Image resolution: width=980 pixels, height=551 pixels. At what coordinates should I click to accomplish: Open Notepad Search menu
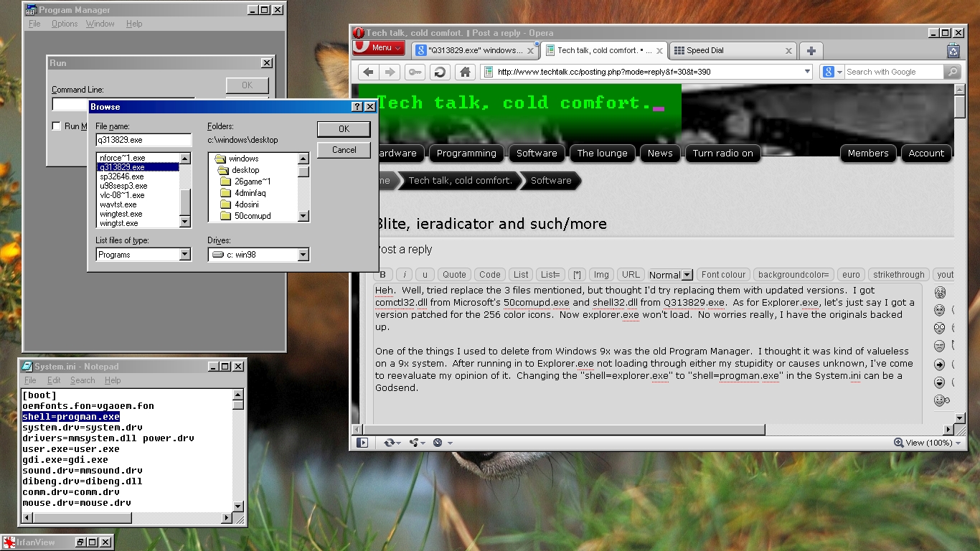pyautogui.click(x=83, y=380)
